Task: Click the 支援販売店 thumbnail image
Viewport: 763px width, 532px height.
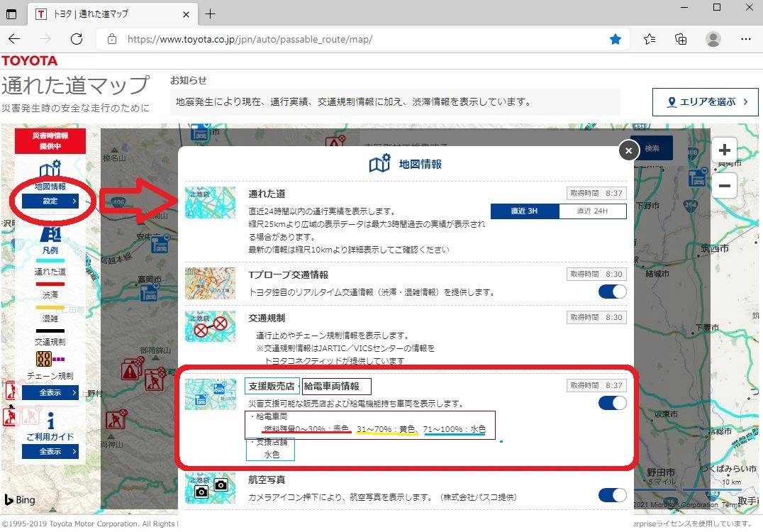Action: pos(210,394)
